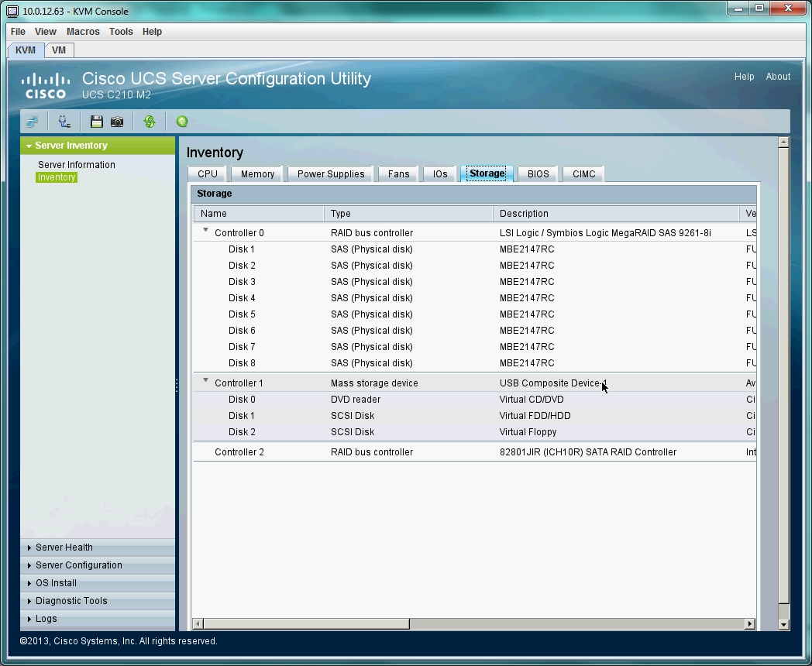The height and width of the screenshot is (666, 812).
Task: Select the Storage inventory tab
Action: coord(487,173)
